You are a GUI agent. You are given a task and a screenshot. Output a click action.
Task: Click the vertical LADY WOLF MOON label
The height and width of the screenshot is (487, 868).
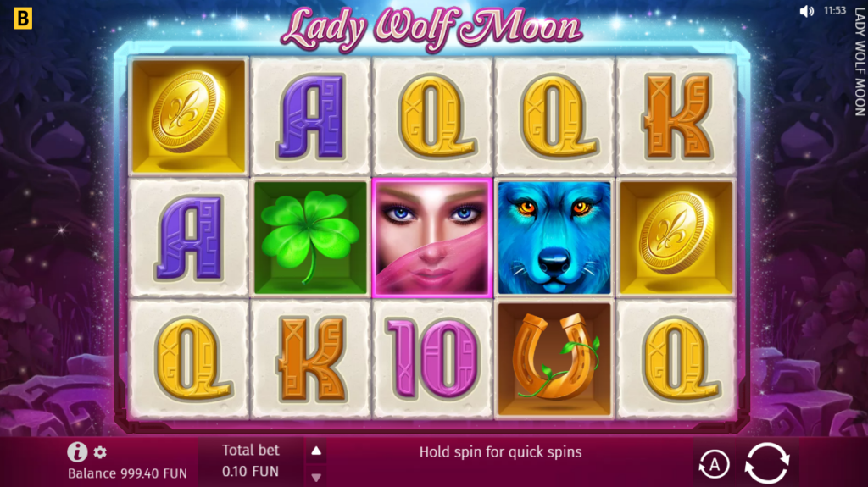tap(860, 62)
